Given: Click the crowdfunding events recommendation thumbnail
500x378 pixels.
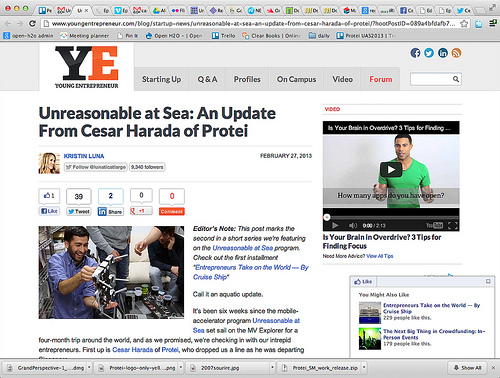Looking at the screenshot, I should click(370, 339).
